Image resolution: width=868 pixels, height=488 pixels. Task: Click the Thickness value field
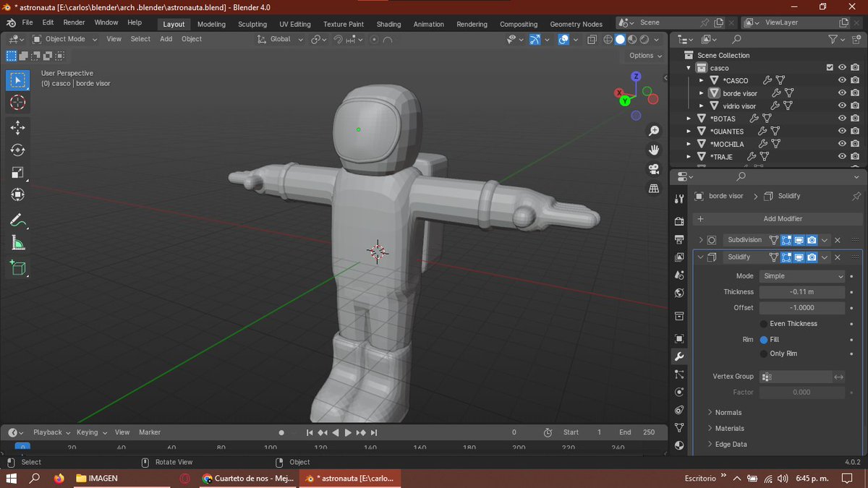[x=801, y=292]
